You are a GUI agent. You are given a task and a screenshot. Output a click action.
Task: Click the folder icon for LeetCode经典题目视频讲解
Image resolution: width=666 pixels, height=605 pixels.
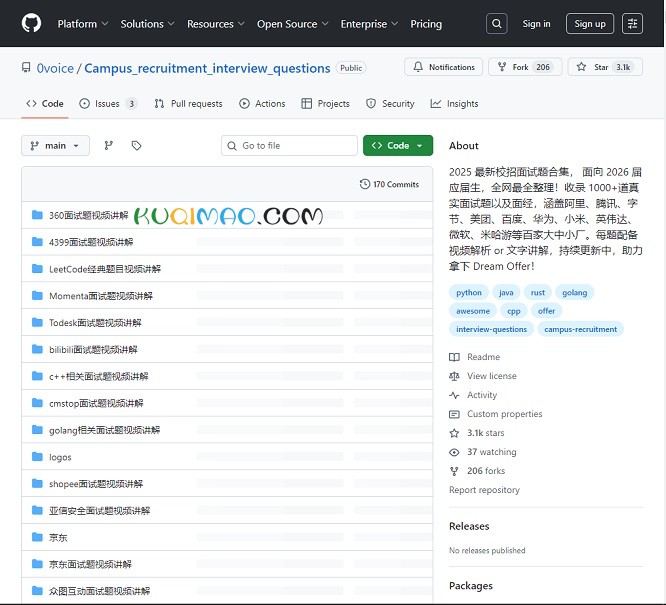coord(37,269)
